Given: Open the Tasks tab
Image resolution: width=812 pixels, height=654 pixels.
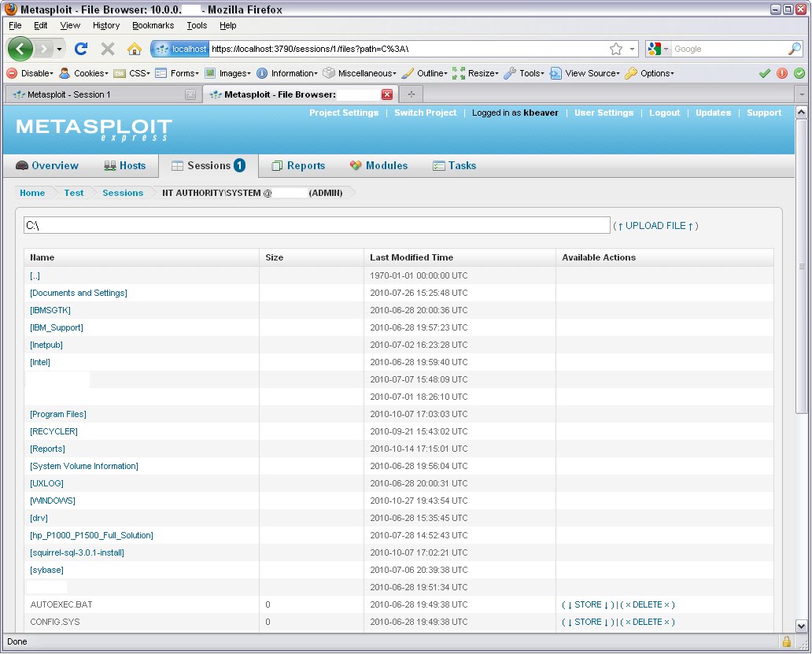Looking at the screenshot, I should (455, 166).
